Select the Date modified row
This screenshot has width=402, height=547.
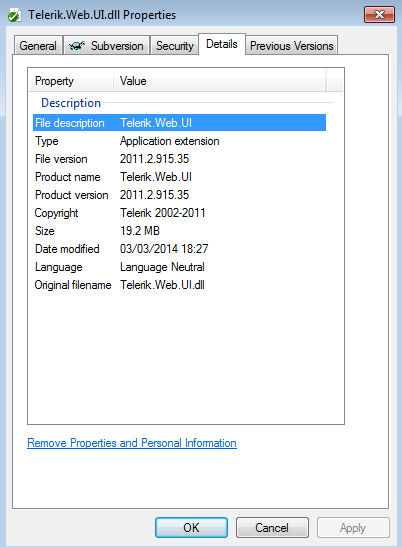click(179, 249)
